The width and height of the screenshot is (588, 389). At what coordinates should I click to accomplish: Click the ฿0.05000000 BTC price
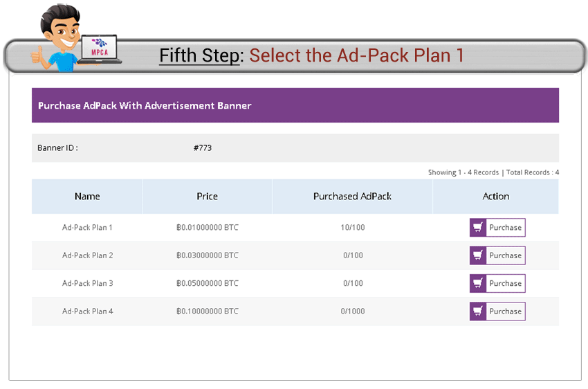click(x=208, y=283)
